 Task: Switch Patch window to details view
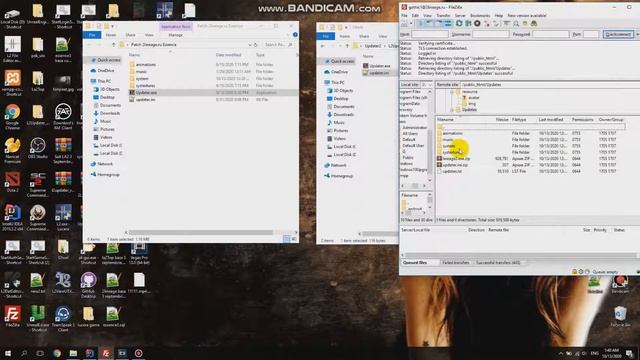tap(287, 239)
